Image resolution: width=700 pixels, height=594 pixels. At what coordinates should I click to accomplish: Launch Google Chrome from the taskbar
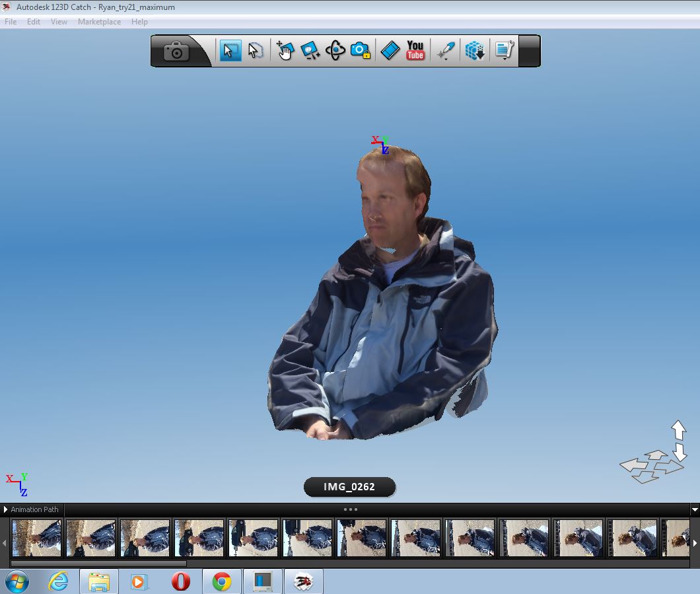pos(222,582)
